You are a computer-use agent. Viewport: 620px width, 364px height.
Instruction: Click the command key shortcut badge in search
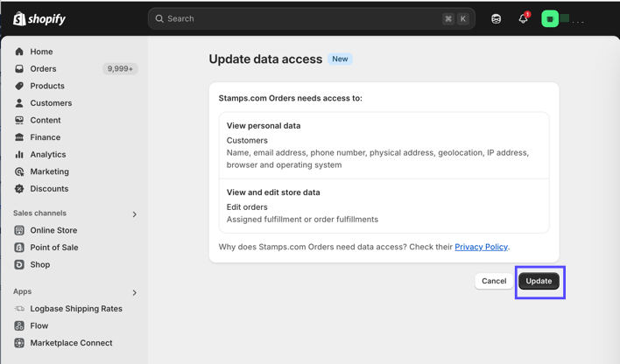click(x=448, y=18)
